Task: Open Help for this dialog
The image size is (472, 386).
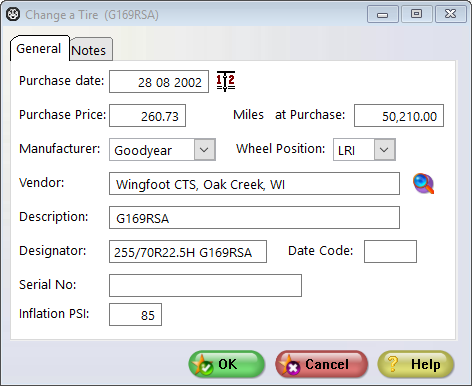Action: coord(416,364)
